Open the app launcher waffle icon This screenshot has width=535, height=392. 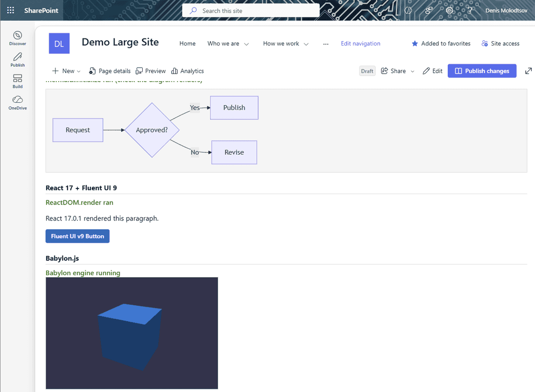click(11, 10)
